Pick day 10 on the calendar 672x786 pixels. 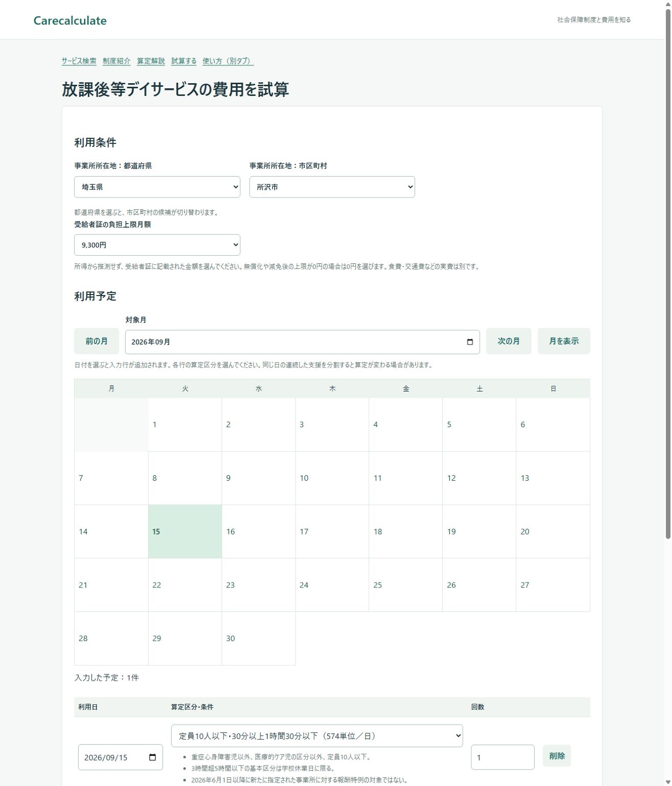click(332, 478)
